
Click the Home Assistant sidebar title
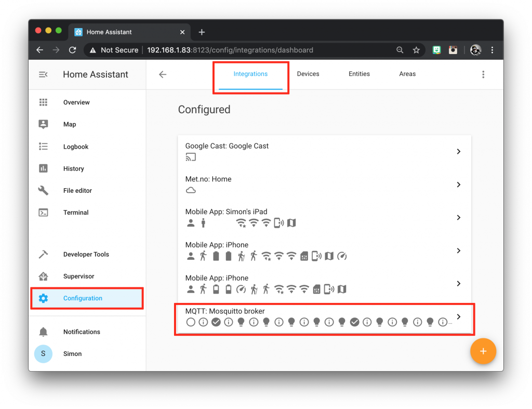[x=96, y=74]
